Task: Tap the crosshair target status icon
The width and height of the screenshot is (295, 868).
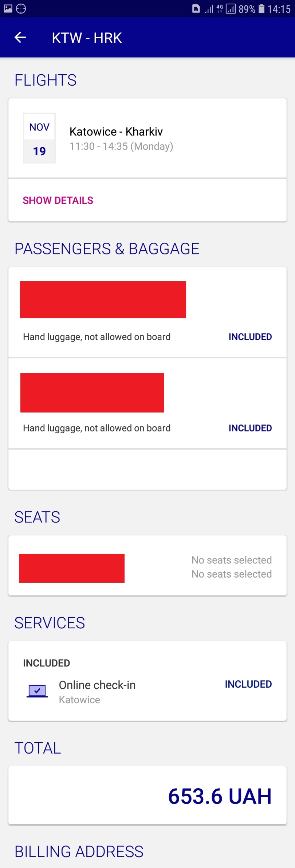Action: (21, 8)
